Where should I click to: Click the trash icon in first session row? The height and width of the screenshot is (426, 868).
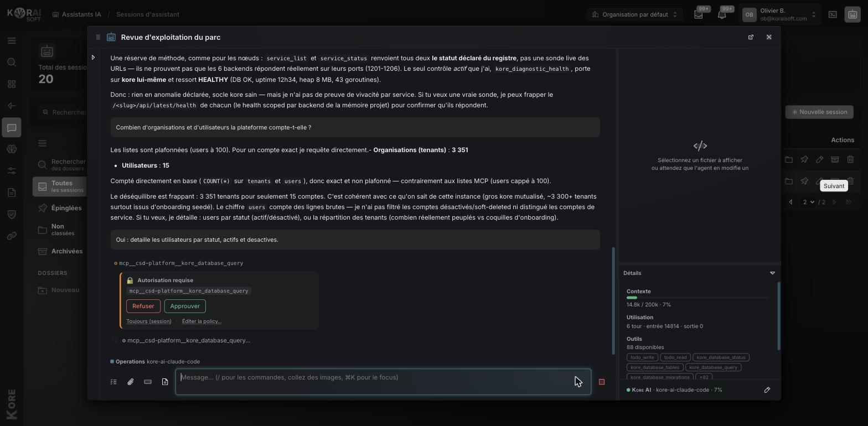pos(850,160)
